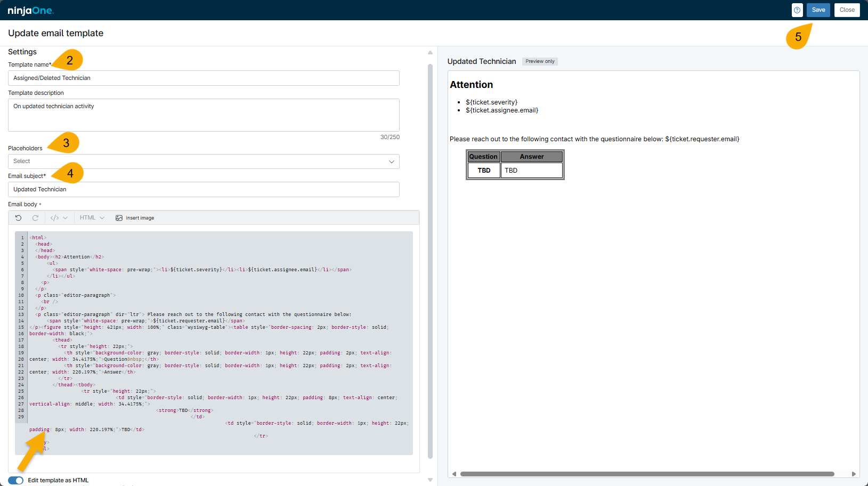Open help via question mark icon

pyautogui.click(x=797, y=10)
